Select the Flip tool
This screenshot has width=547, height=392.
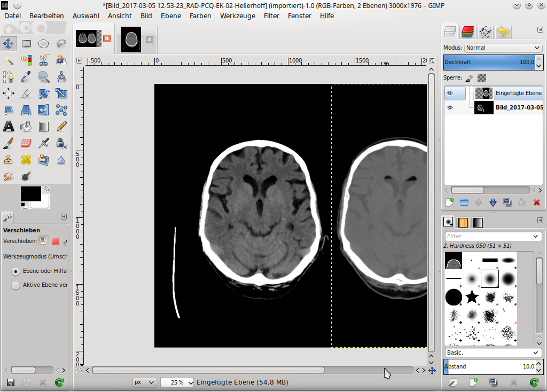click(43, 110)
